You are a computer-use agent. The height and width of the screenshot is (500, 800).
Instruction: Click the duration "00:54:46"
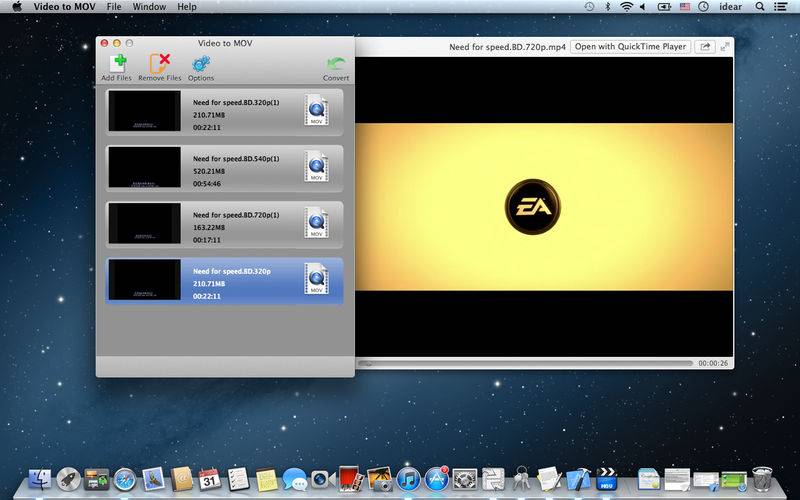[x=207, y=184]
